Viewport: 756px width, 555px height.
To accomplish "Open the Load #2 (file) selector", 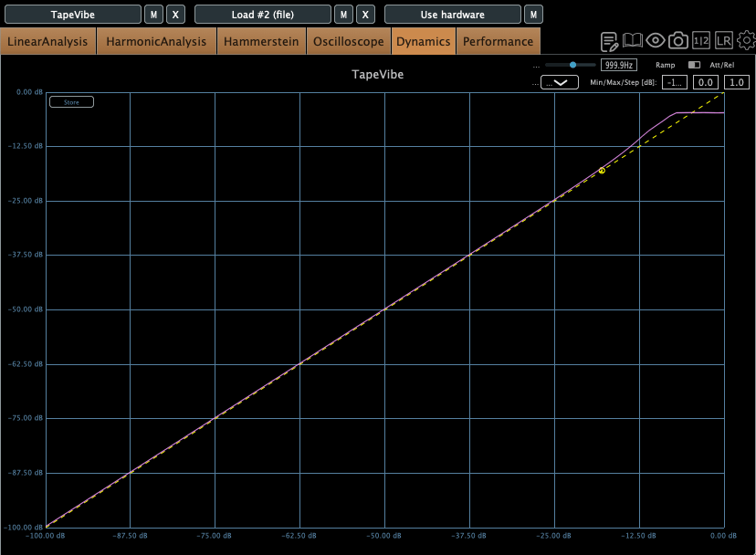I will pos(263,15).
